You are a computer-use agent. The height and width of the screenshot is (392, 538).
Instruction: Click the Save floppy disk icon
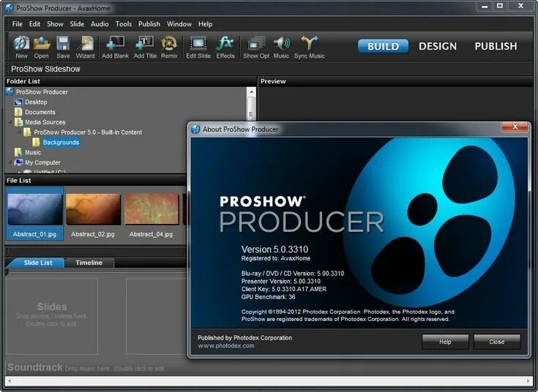pos(63,47)
